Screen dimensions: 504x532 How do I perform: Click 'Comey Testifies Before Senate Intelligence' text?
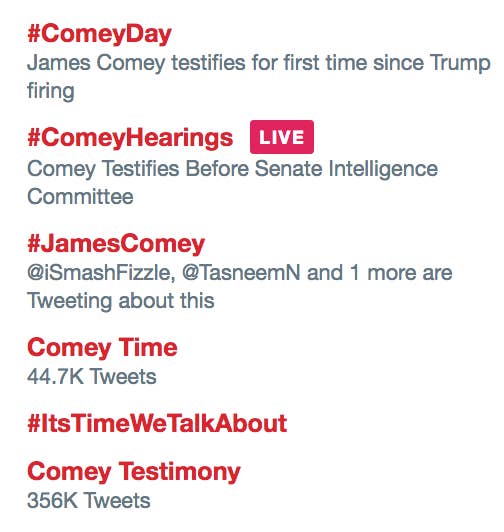tap(232, 169)
